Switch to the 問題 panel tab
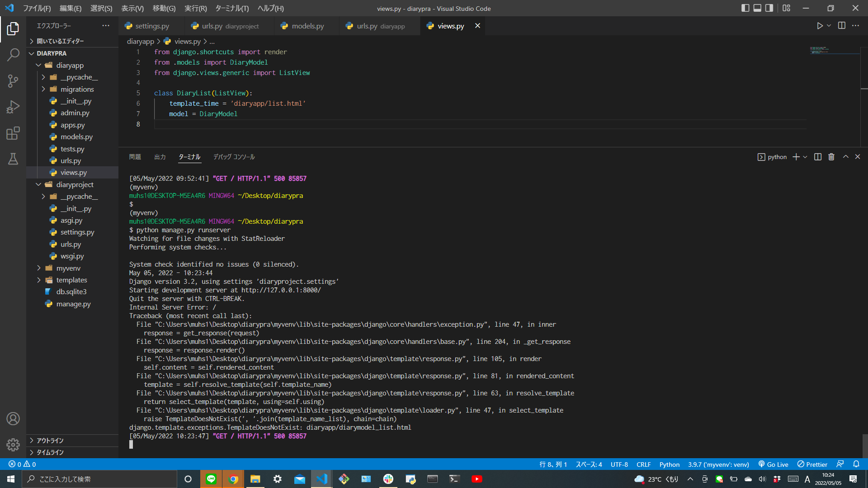Screen dimensions: 868x488 (x=135, y=157)
